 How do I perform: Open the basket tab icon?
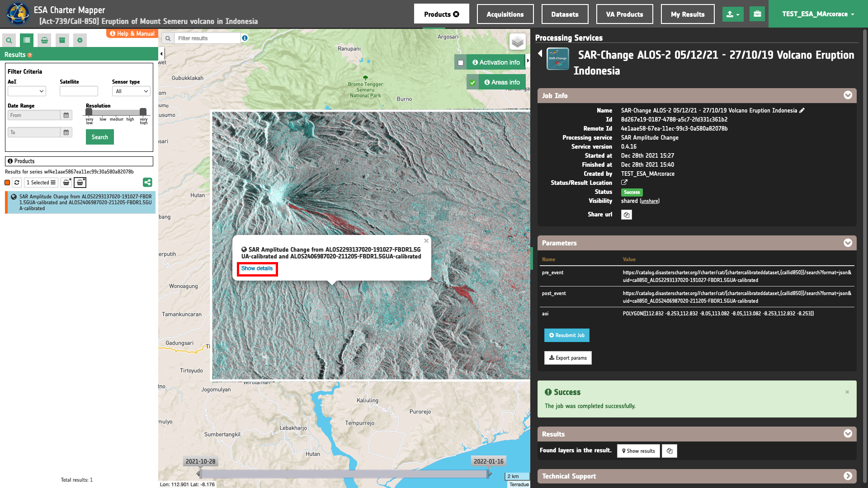point(44,40)
